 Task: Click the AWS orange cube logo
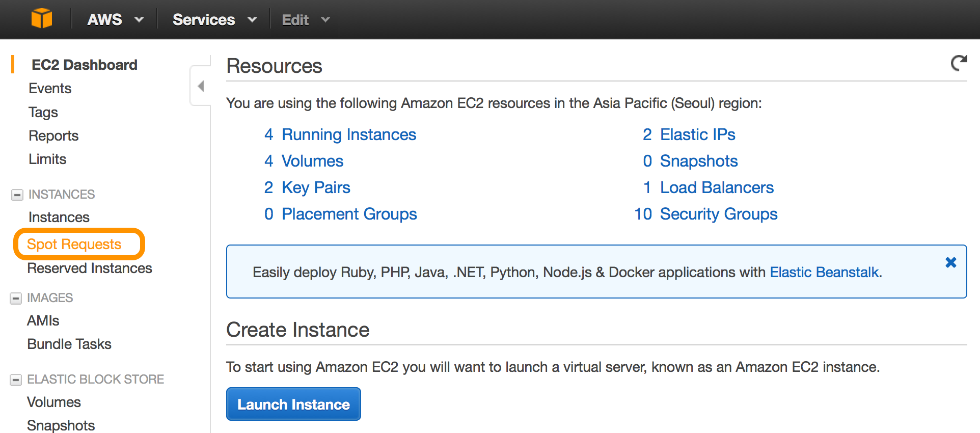click(41, 19)
